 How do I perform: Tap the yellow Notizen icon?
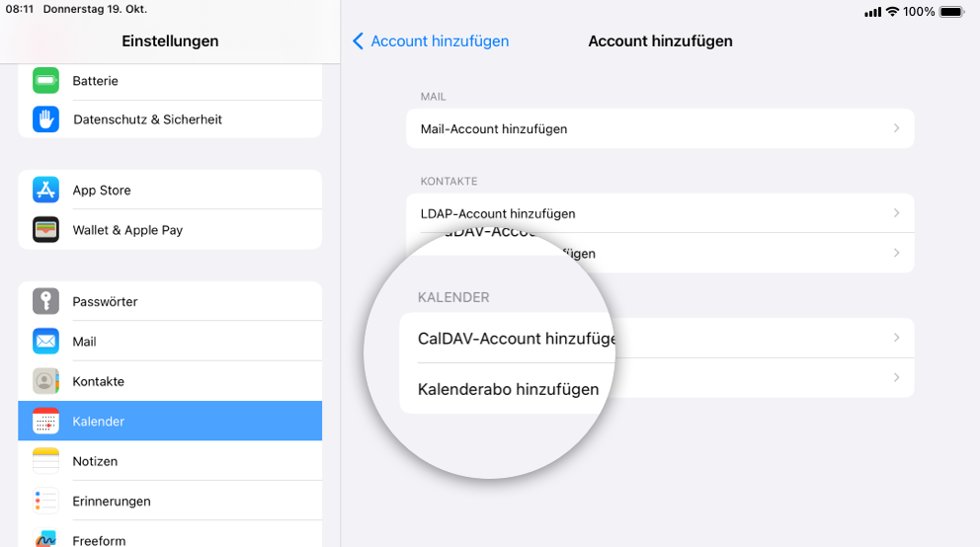(x=45, y=461)
